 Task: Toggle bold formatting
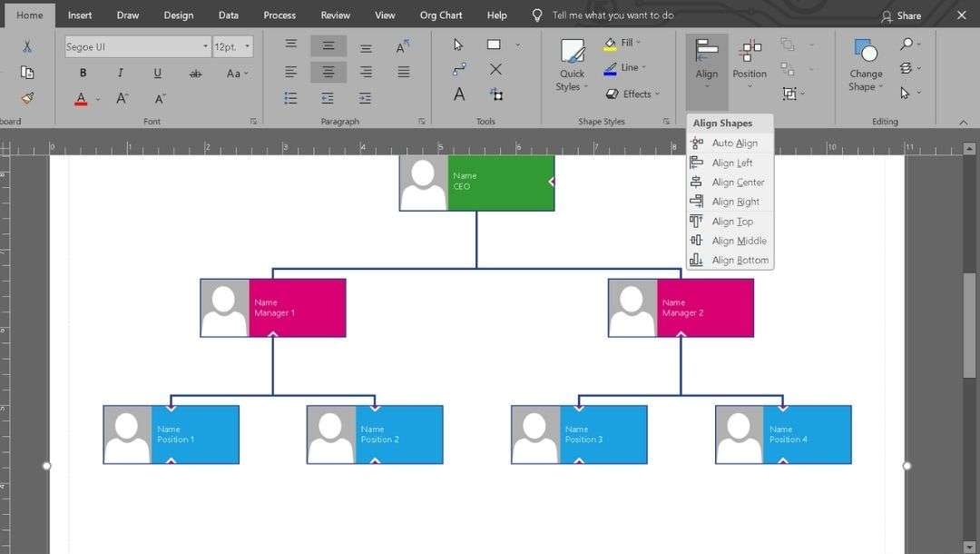point(83,72)
